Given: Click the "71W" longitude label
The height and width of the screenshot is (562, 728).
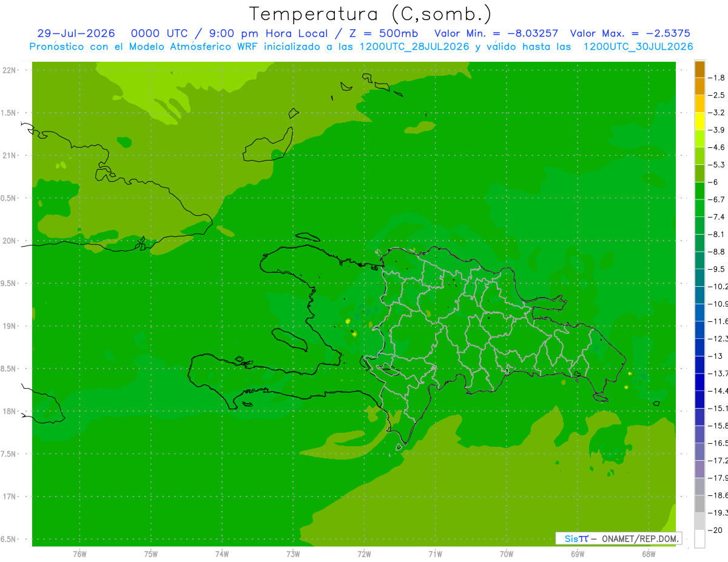Looking at the screenshot, I should [x=435, y=554].
